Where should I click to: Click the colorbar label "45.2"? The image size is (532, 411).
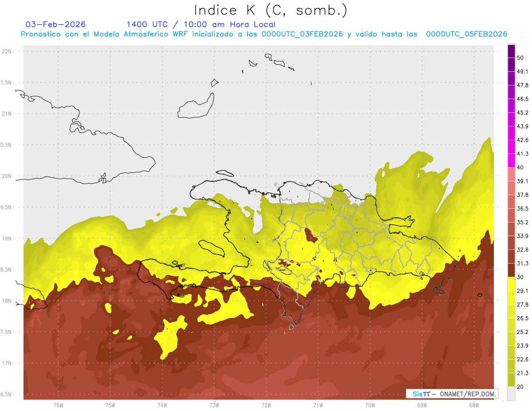pos(523,113)
